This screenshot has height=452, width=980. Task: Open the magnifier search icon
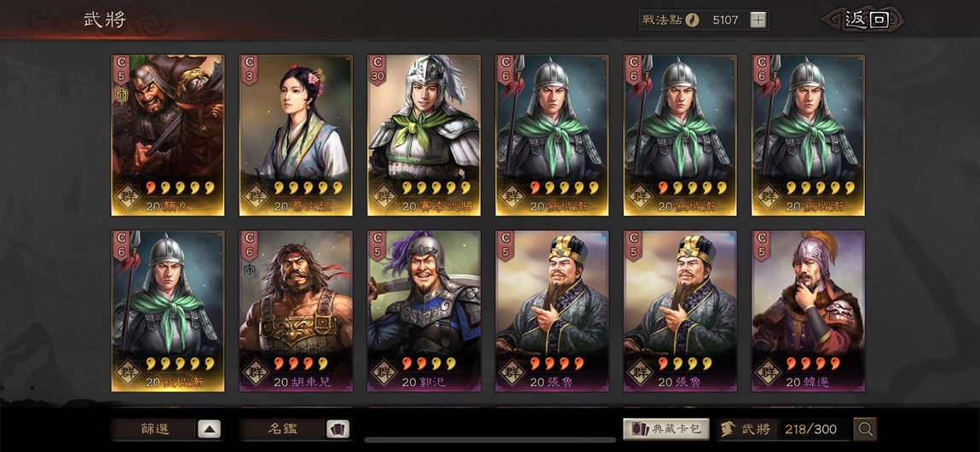865,429
